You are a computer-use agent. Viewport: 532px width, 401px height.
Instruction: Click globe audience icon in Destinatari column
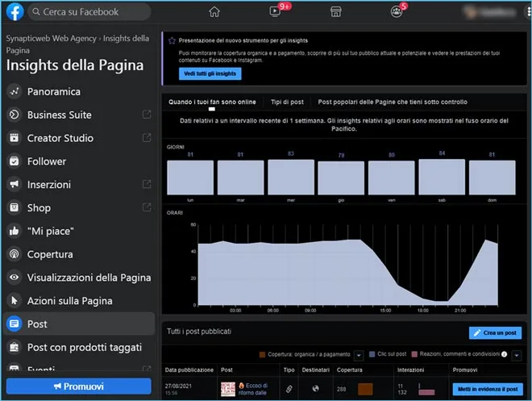[315, 388]
